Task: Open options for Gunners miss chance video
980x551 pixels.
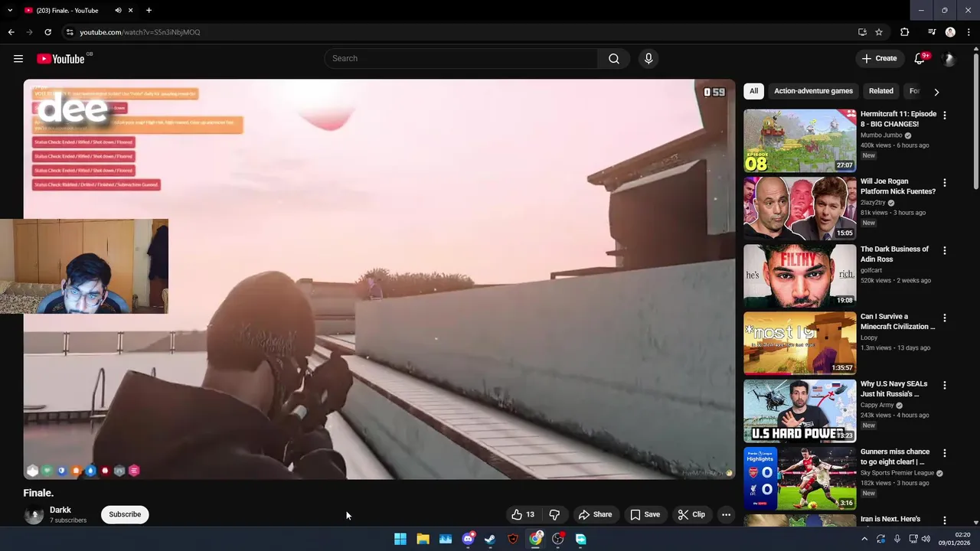Action: 944,453
